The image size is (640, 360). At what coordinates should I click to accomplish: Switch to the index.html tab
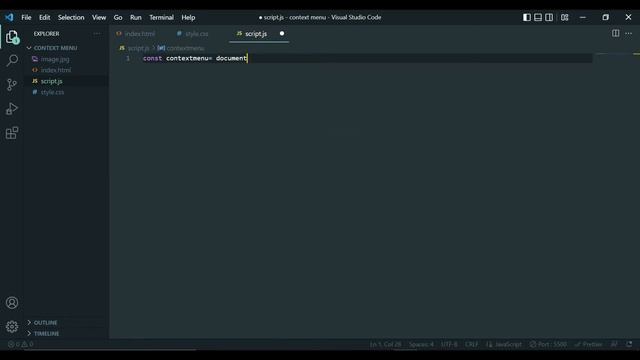point(140,34)
